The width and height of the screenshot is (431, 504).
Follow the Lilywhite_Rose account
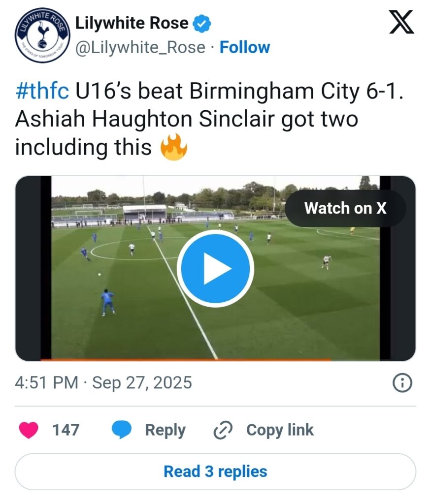(x=245, y=48)
